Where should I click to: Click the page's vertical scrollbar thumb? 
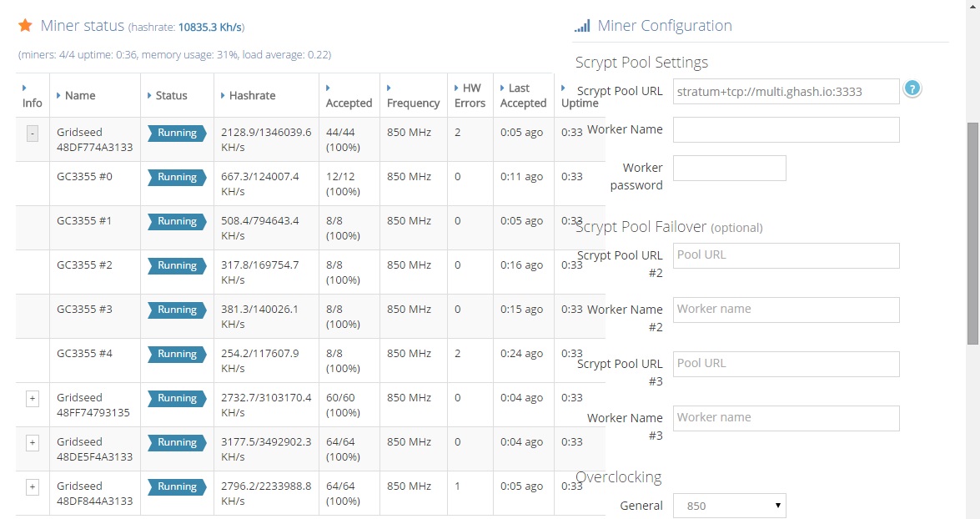pyautogui.click(x=972, y=234)
